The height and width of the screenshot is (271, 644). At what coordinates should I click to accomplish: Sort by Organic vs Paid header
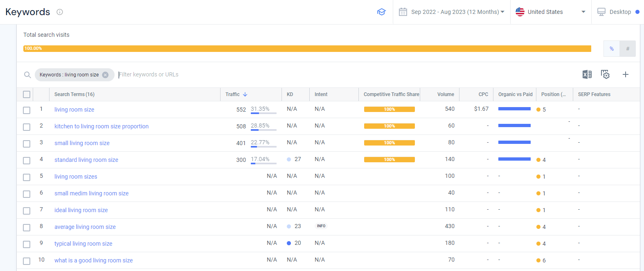[x=515, y=94]
